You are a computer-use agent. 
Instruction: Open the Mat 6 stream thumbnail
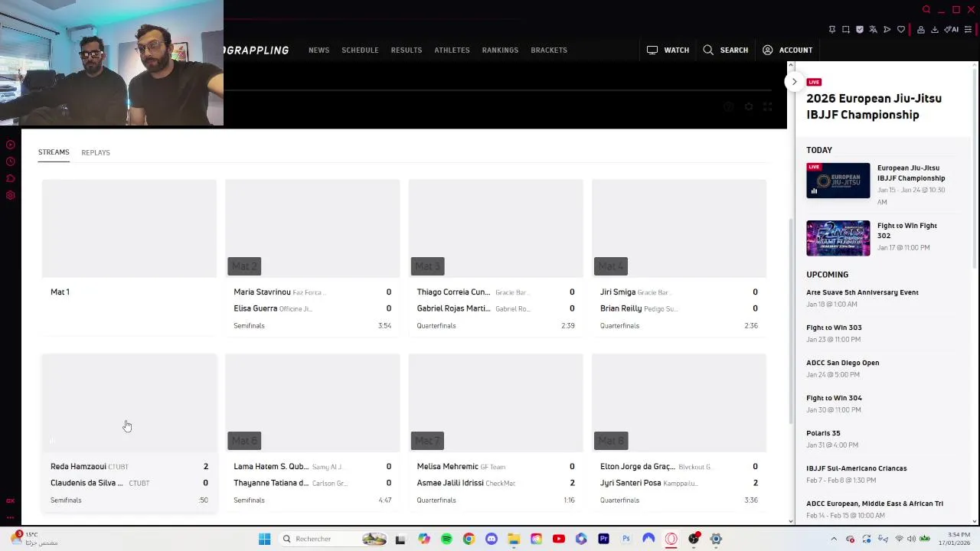coord(312,403)
